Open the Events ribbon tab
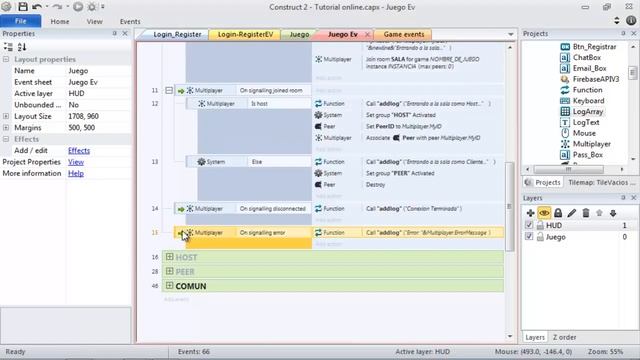 click(x=130, y=22)
